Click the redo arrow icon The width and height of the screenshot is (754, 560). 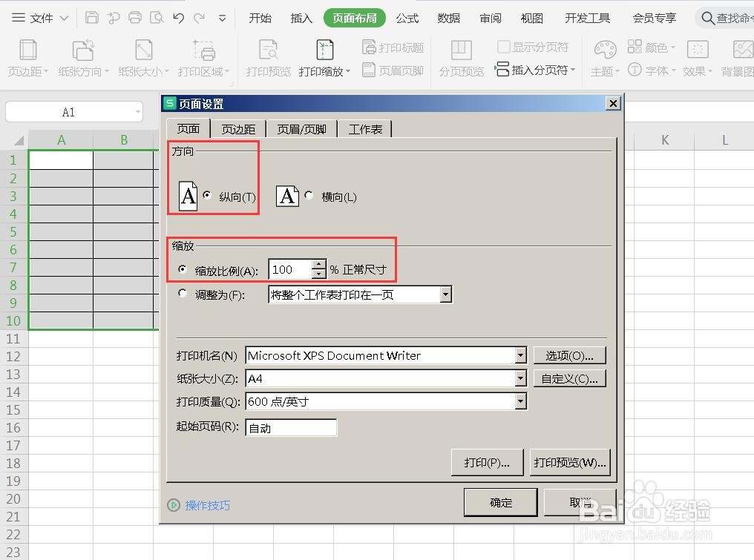pyautogui.click(x=199, y=19)
